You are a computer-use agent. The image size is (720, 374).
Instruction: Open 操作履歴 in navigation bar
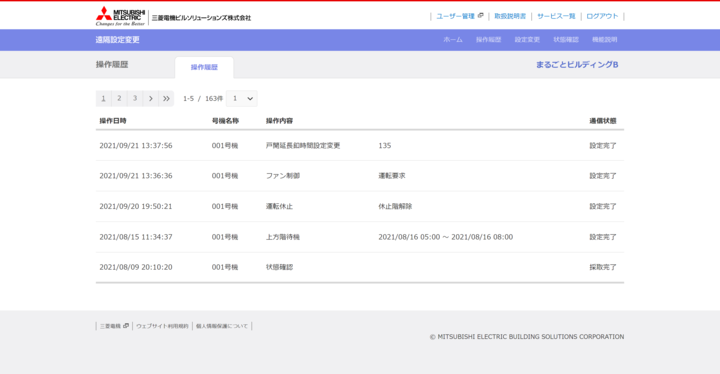[x=488, y=40]
